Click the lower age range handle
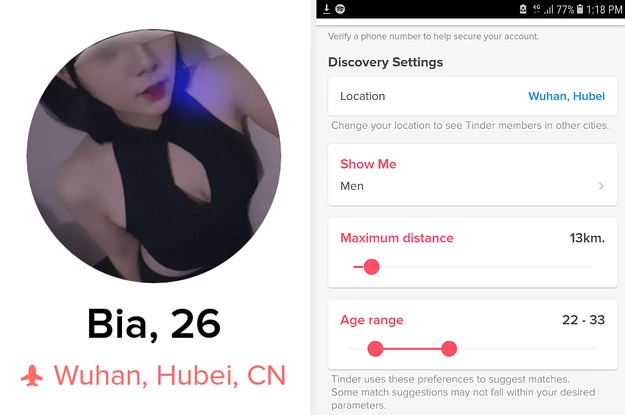625x415 pixels. [375, 349]
